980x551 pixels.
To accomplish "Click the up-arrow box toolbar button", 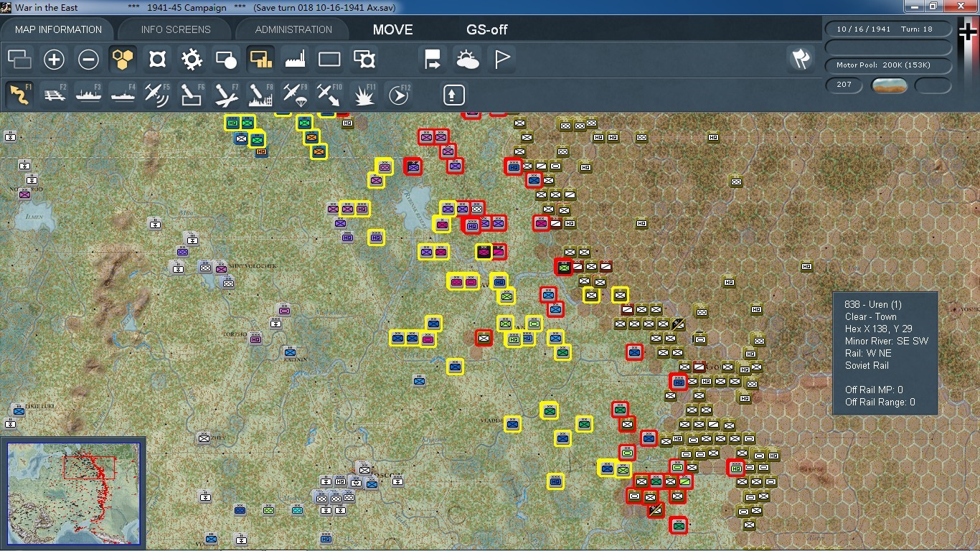I will pos(453,95).
